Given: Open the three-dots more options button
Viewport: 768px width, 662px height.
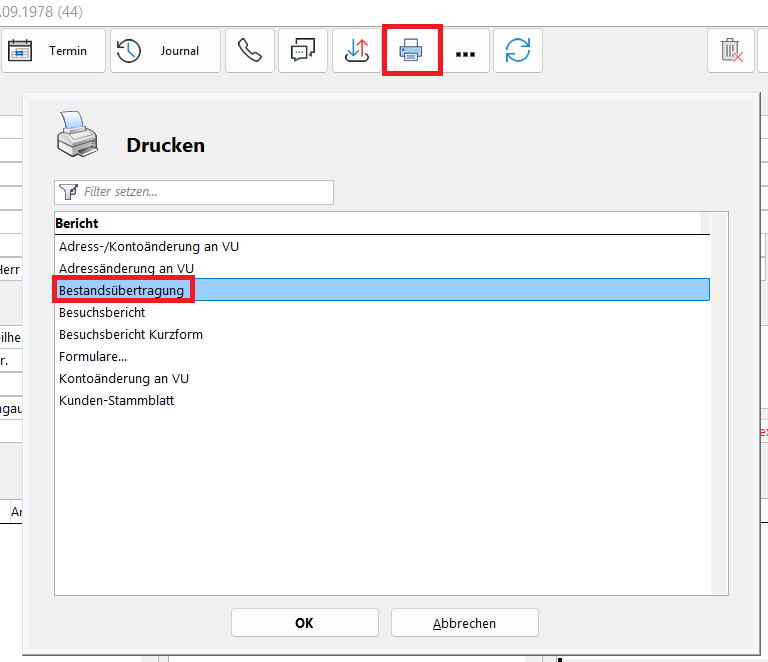Looking at the screenshot, I should [464, 52].
